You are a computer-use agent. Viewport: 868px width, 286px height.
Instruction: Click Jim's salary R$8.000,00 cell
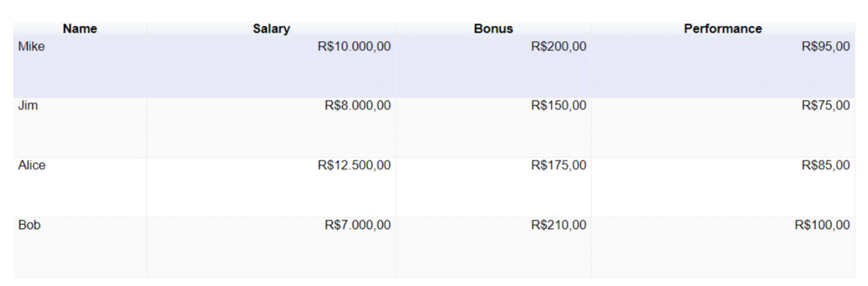pyautogui.click(x=271, y=127)
